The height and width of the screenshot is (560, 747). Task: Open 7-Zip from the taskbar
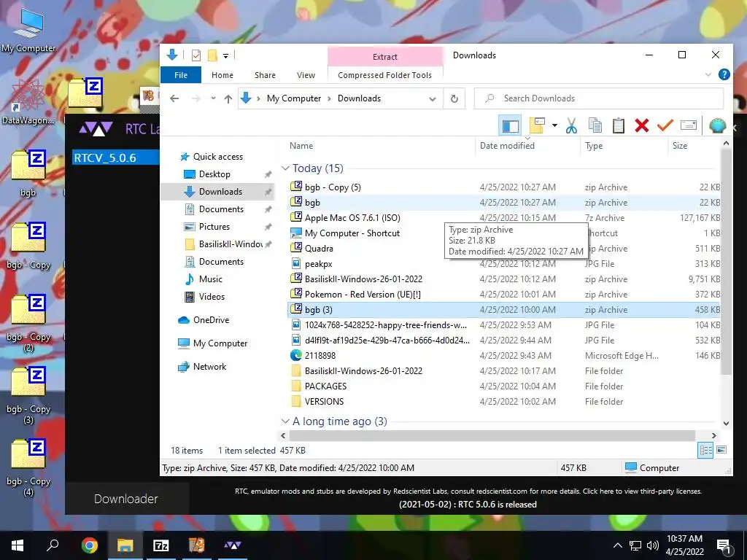161,545
